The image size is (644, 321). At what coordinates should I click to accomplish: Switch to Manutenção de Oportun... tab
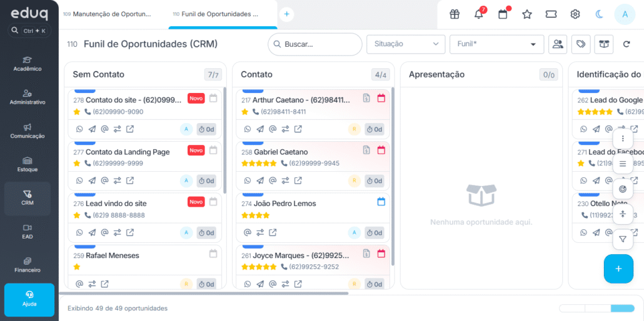[x=111, y=14]
